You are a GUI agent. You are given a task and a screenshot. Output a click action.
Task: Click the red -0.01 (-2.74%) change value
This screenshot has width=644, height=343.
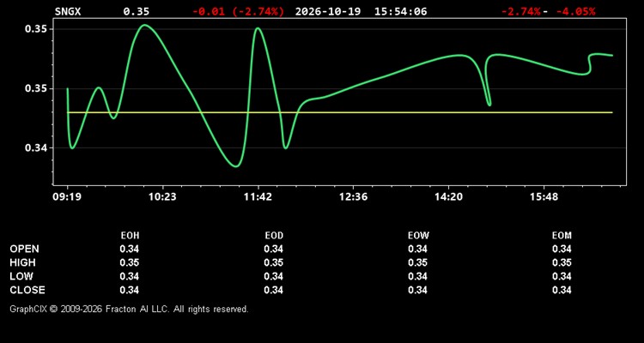click(238, 11)
